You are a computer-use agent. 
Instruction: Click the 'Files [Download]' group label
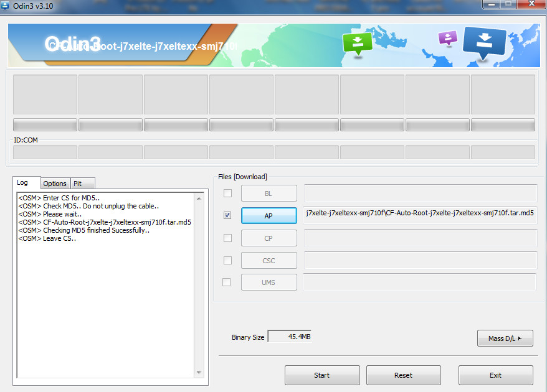242,177
